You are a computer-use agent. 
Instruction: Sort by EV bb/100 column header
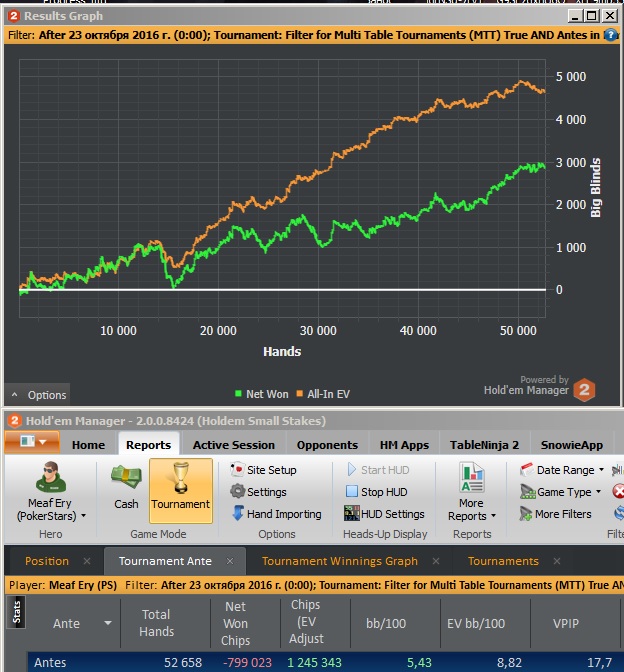[x=476, y=623]
